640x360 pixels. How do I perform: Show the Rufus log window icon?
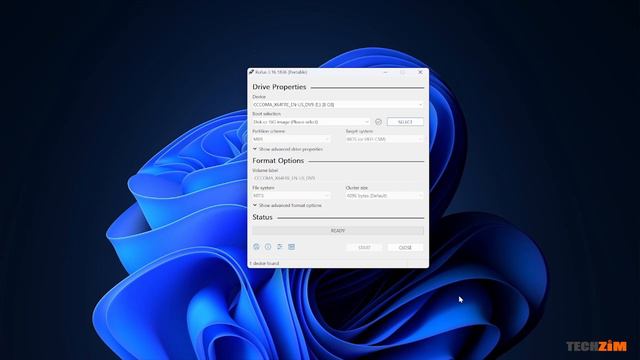tap(291, 247)
